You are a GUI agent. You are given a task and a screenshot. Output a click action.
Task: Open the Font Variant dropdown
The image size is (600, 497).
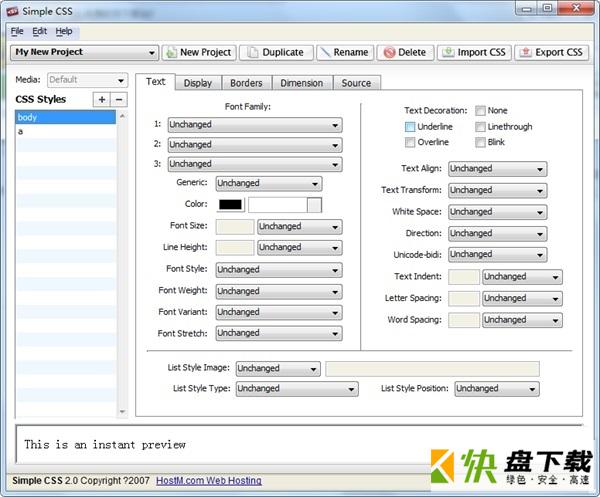point(279,312)
